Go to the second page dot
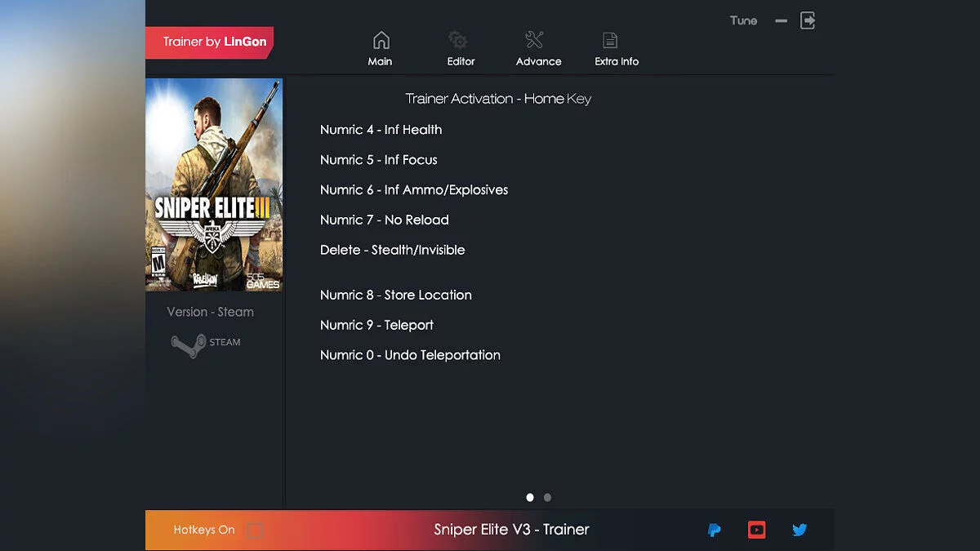This screenshot has height=551, width=980. click(x=547, y=497)
